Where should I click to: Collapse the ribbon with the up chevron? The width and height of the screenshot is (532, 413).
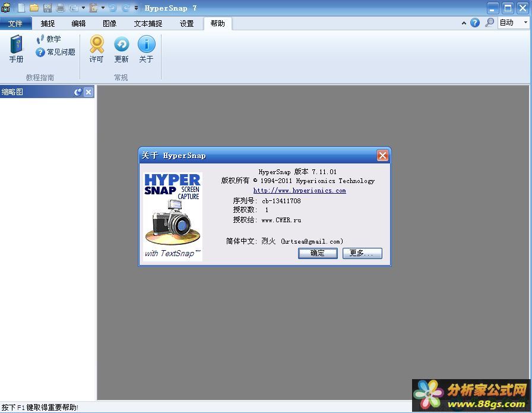coord(464,23)
